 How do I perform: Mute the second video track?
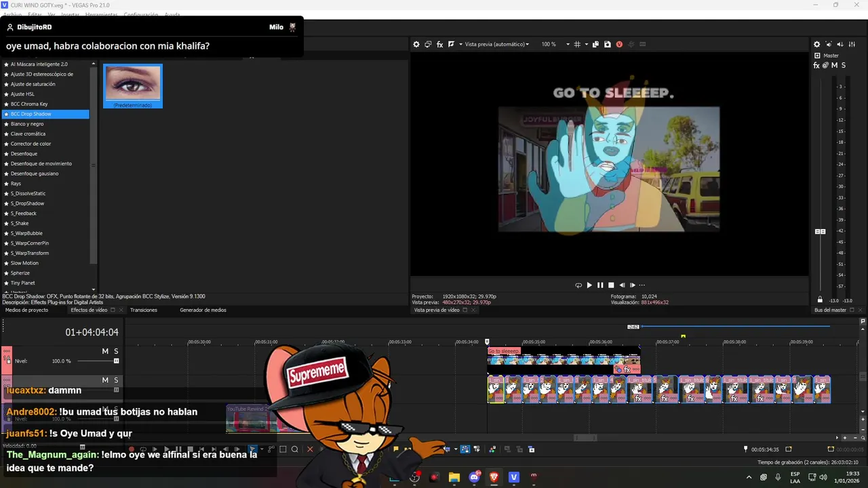[105, 380]
